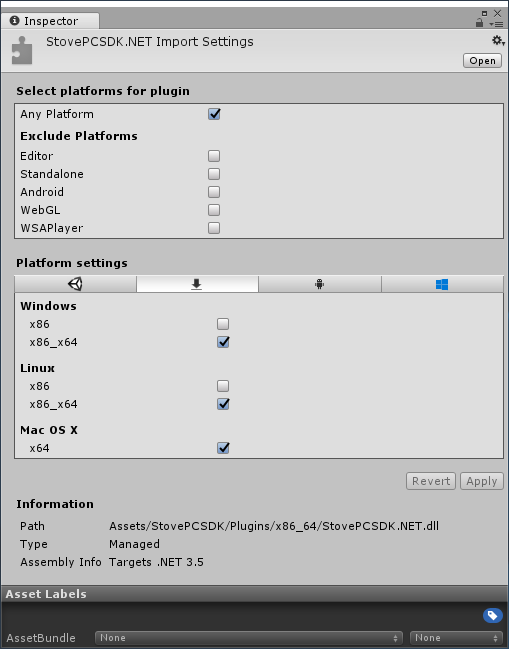The image size is (509, 649).
Task: Select the Windows Store platform tab
Action: [442, 284]
